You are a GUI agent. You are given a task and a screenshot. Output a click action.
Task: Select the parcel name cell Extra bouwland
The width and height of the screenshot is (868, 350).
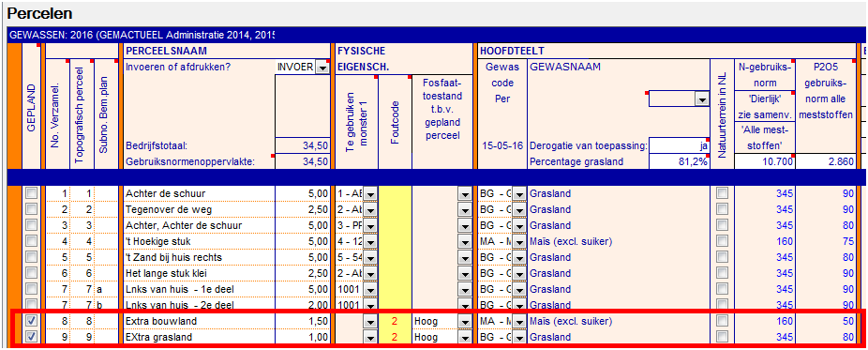200,322
